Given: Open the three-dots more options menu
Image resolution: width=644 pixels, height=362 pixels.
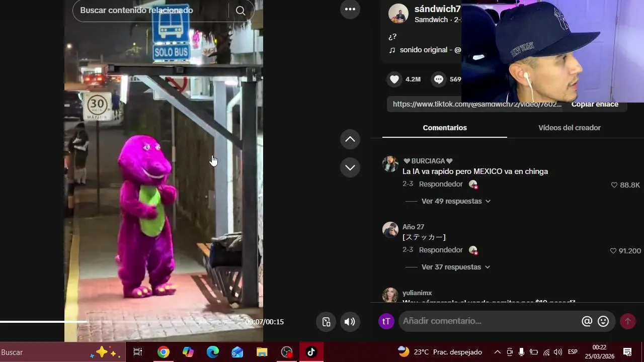Looking at the screenshot, I should coord(350,9).
